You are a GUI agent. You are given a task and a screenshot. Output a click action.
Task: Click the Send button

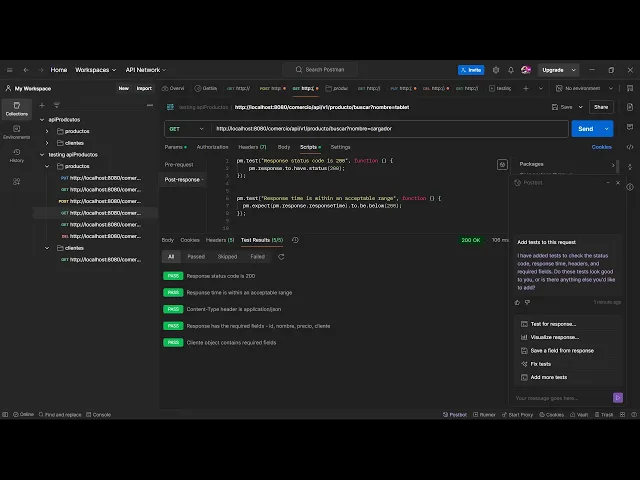pos(586,129)
